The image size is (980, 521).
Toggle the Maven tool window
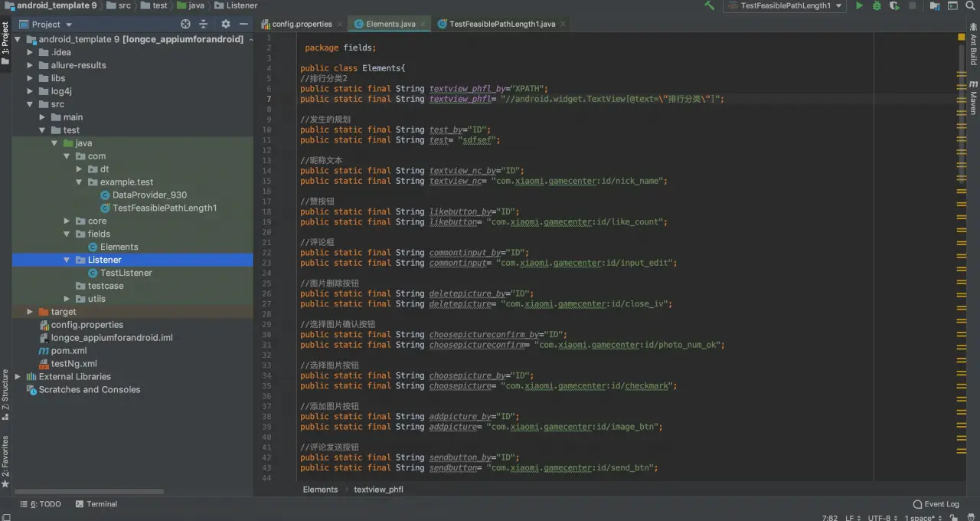coord(973,98)
